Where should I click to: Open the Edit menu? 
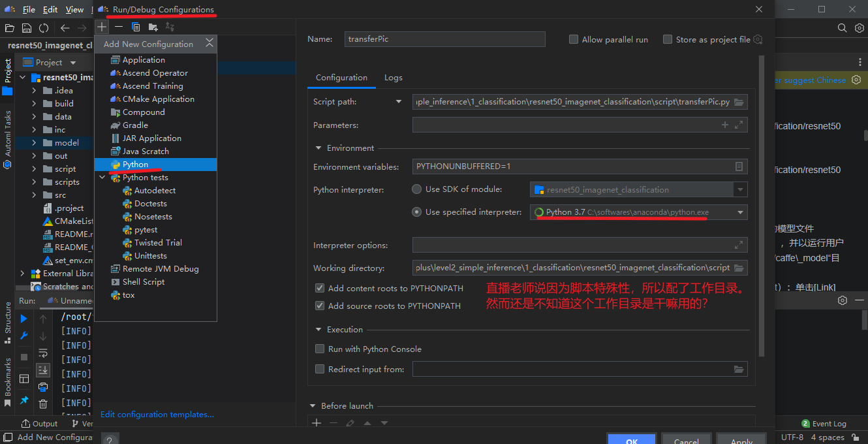(x=50, y=9)
